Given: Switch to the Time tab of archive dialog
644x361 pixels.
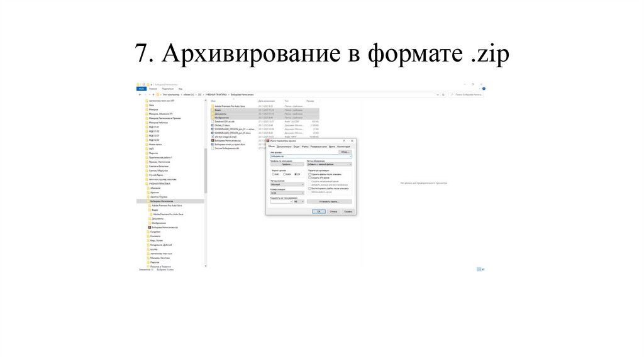Looking at the screenshot, I should point(332,147).
